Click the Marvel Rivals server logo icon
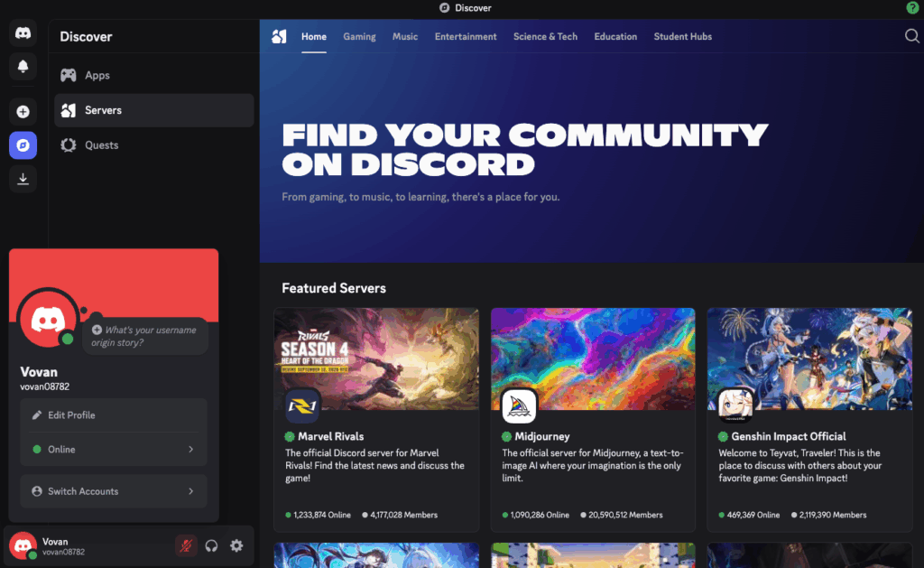Image resolution: width=924 pixels, height=568 pixels. point(302,405)
